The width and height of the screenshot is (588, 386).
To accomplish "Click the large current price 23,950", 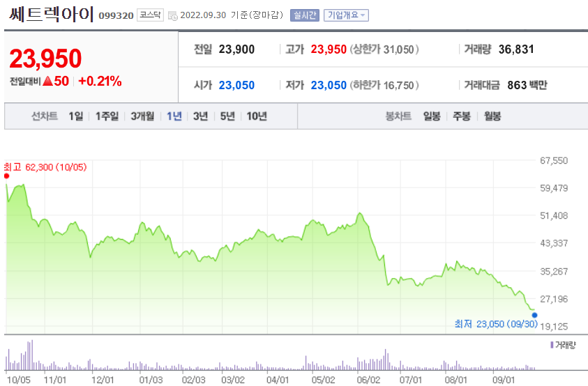I will [x=45, y=59].
